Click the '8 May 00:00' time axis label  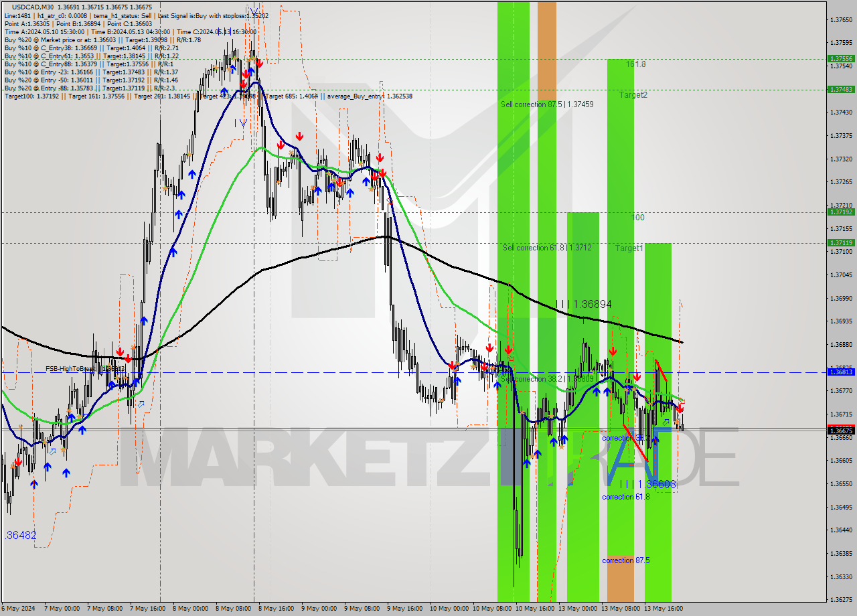(x=191, y=609)
